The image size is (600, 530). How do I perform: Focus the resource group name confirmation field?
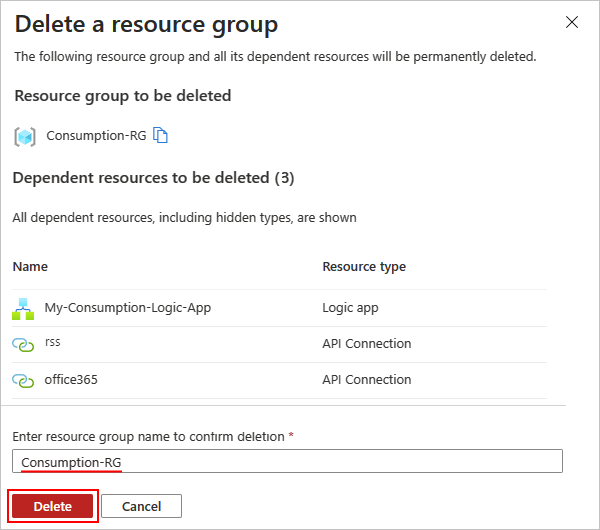pos(287,461)
